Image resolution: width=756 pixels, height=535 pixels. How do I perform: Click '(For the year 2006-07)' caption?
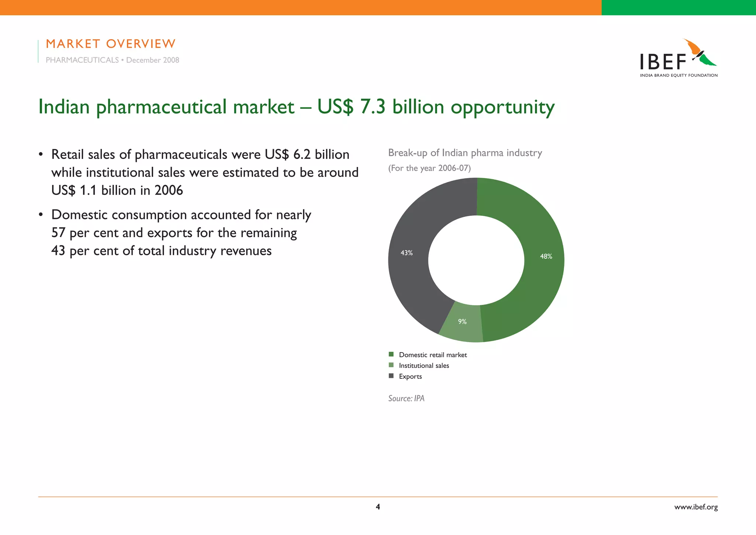click(x=429, y=168)
